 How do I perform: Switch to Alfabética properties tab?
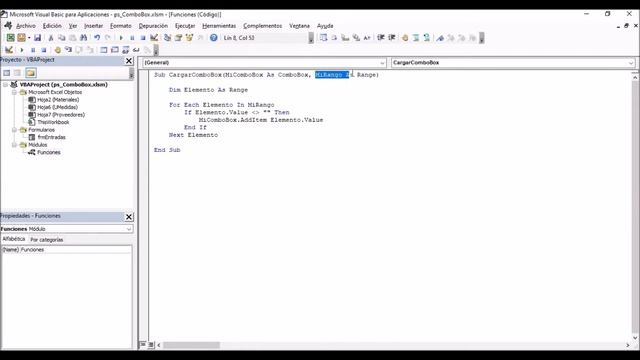click(x=13, y=239)
